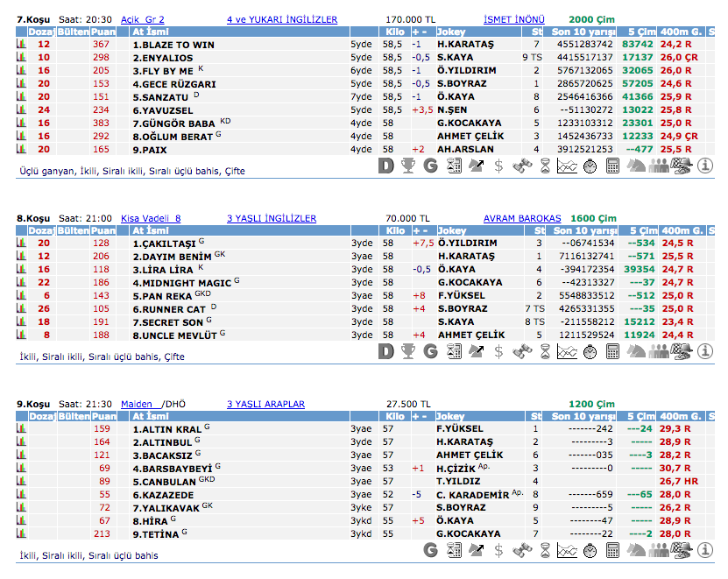Image resolution: width=728 pixels, height=579 pixels.
Task: Select horse name 8.UNCLE MEVLÜT
Action: pos(174,335)
